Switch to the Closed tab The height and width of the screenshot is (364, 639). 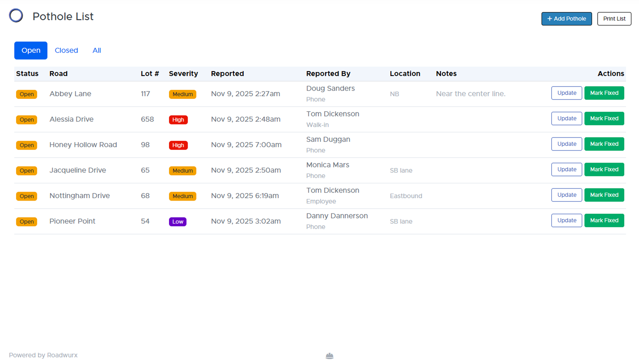coord(66,51)
